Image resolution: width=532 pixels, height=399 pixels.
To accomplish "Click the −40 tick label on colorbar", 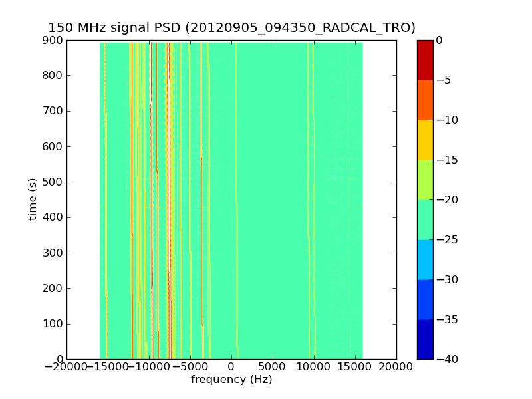I will coord(444,359).
